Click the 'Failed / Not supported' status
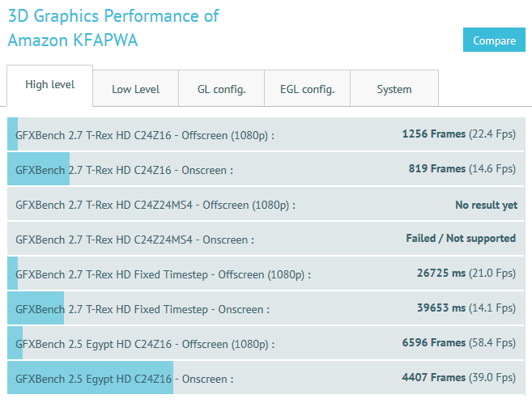 point(460,239)
